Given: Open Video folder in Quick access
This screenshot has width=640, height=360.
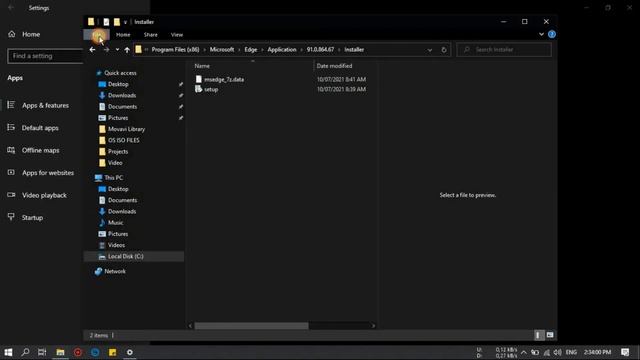Looking at the screenshot, I should [115, 162].
